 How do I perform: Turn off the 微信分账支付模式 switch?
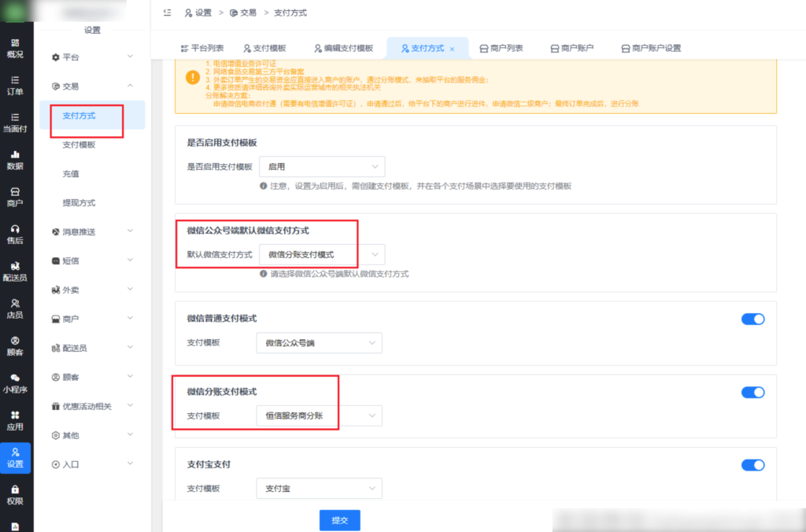pyautogui.click(x=752, y=392)
